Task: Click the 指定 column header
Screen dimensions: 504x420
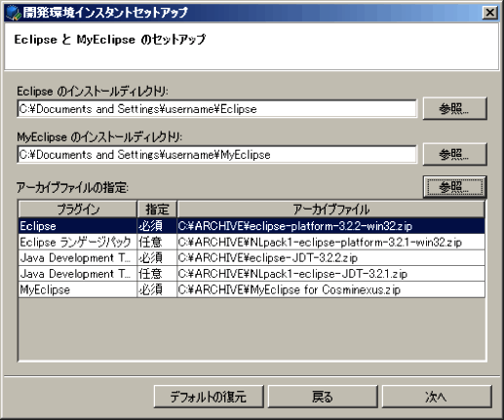Action: [157, 210]
